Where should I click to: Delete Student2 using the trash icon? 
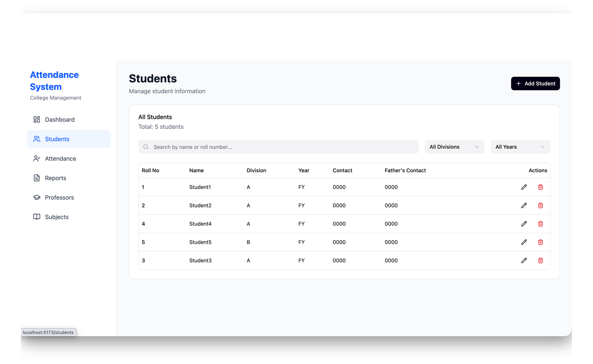tap(540, 206)
